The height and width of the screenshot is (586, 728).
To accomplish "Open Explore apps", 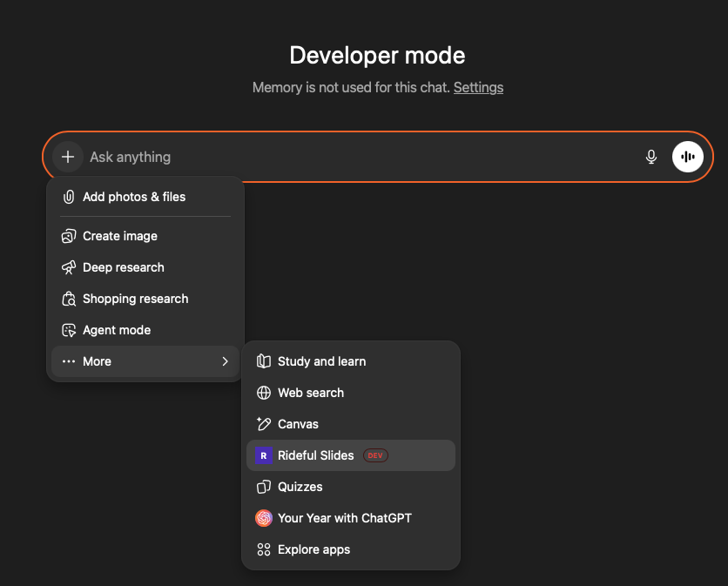I will point(313,549).
